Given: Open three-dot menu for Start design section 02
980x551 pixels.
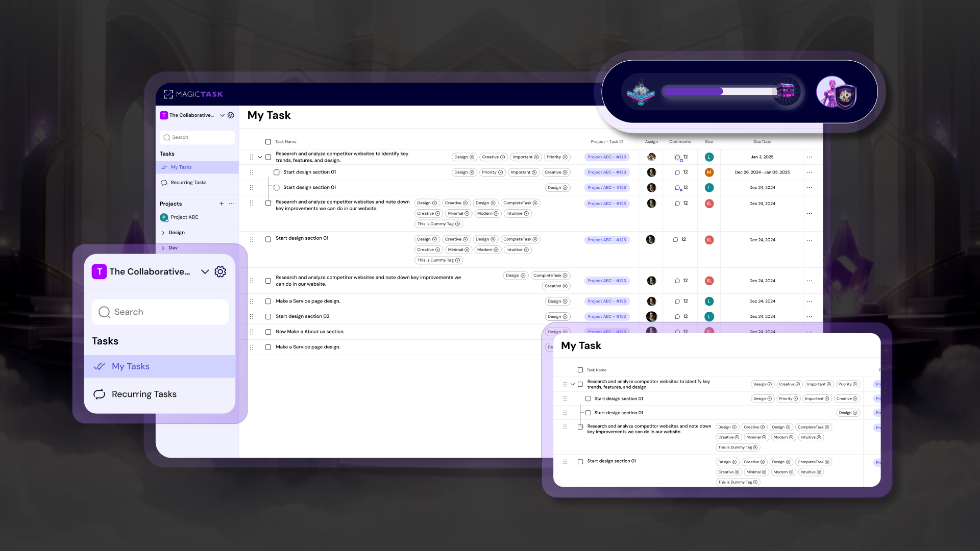Looking at the screenshot, I should 810,317.
